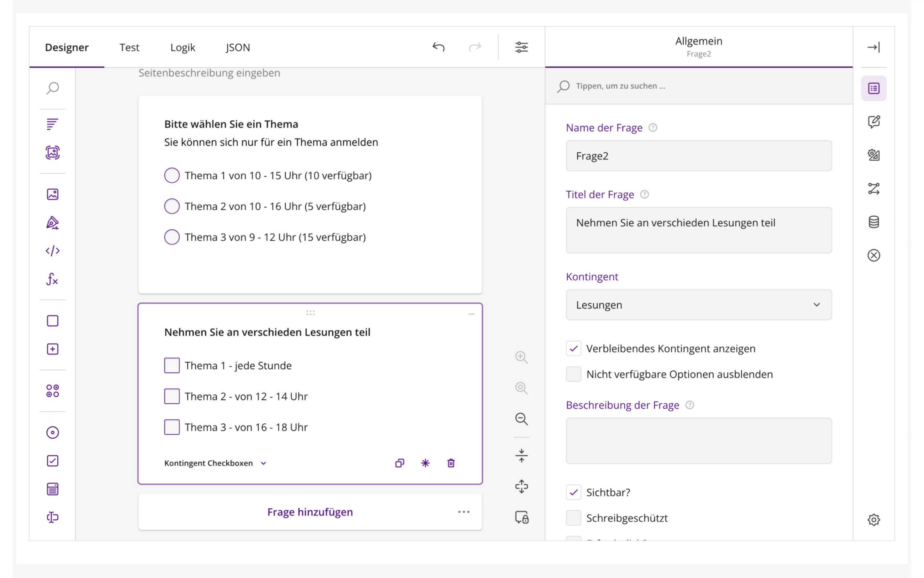924x578 pixels.
Task: Open the Kontingent Lesungen dropdown
Action: click(699, 305)
